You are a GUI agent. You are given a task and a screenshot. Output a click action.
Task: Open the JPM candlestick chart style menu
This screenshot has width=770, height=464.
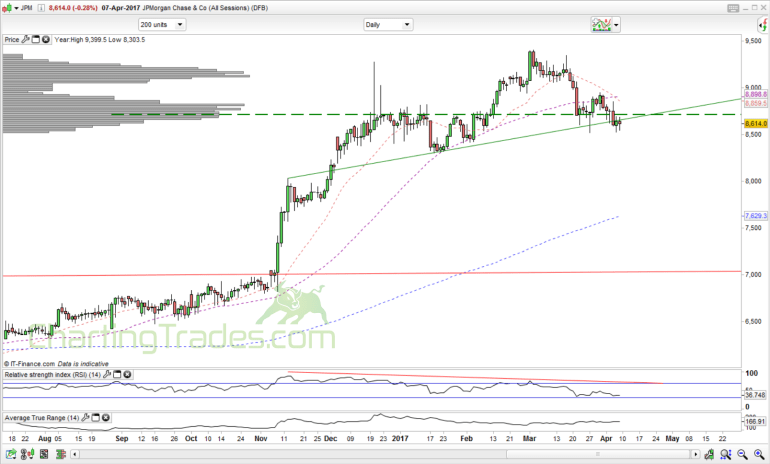click(x=10, y=8)
